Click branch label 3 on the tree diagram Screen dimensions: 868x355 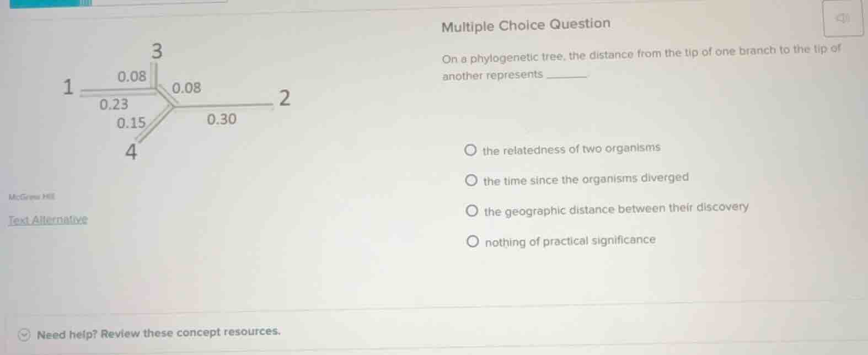click(x=156, y=52)
